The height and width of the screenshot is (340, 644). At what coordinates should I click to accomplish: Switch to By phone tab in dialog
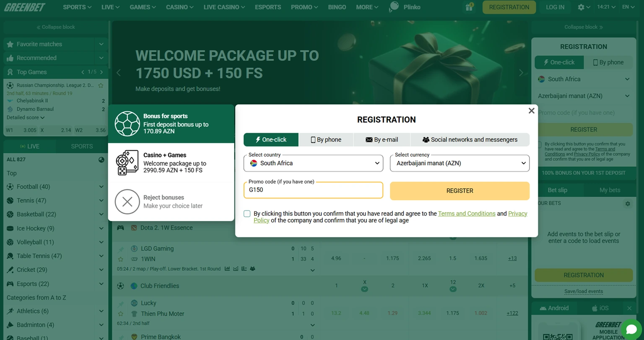pyautogui.click(x=326, y=140)
